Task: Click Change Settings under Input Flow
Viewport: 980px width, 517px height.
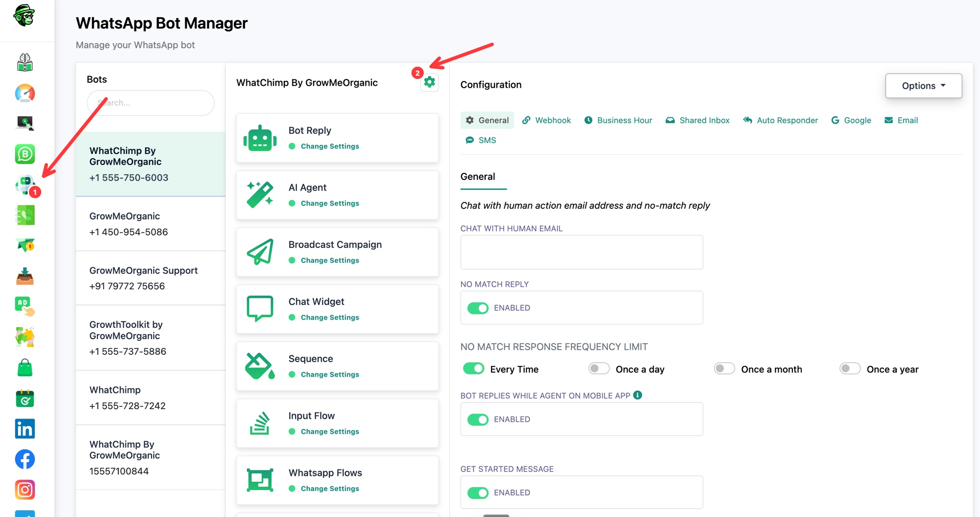Action: pos(330,431)
